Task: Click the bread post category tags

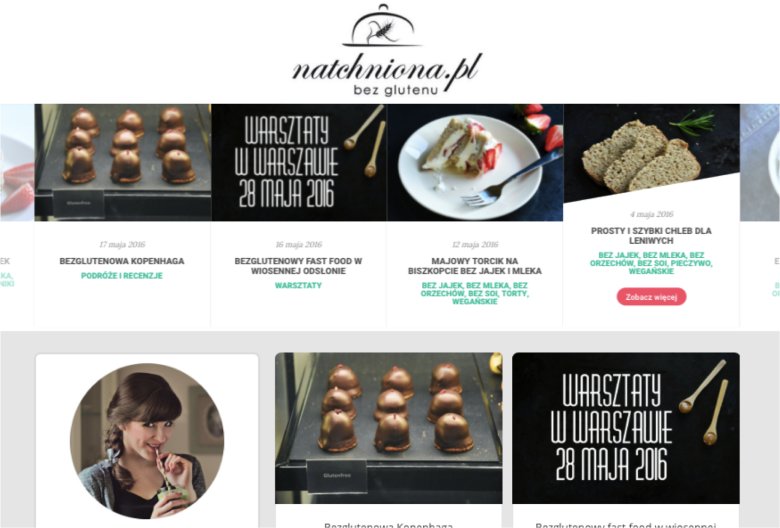Action: (x=651, y=263)
